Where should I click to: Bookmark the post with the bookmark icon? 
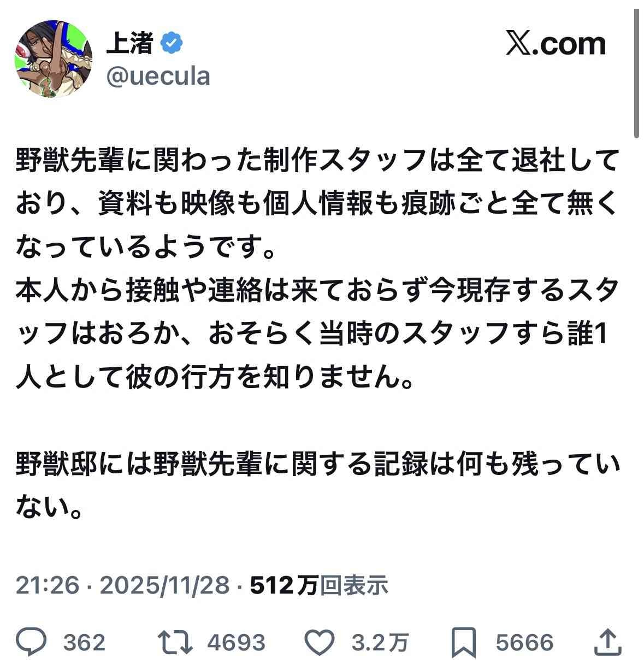[x=464, y=642]
